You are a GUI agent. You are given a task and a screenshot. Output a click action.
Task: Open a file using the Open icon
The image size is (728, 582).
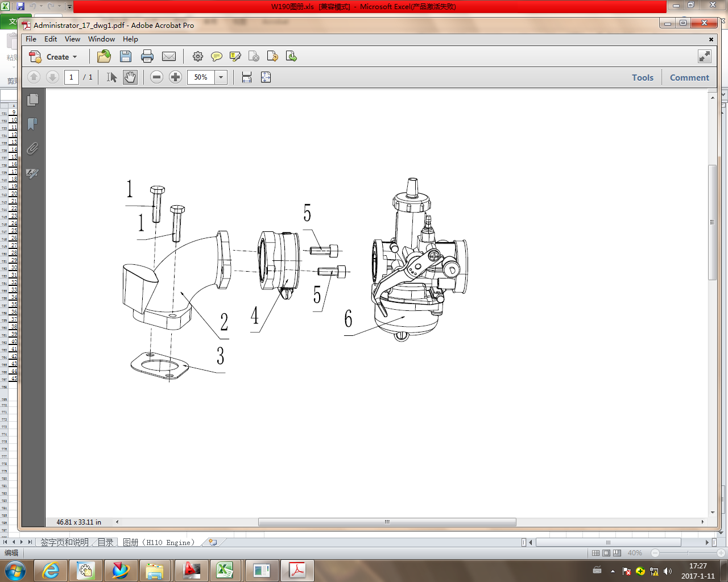[104, 56]
